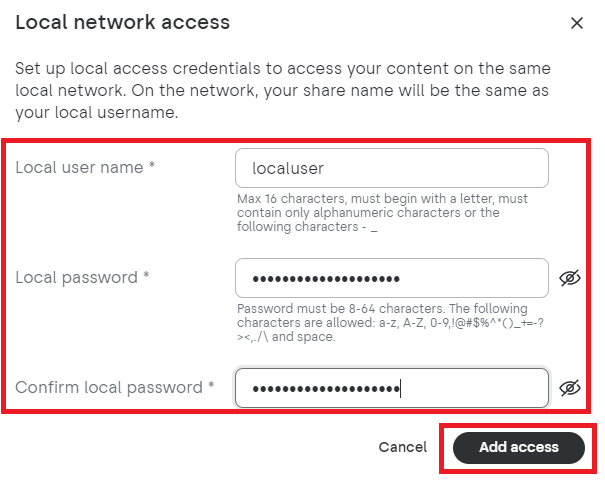This screenshot has height=481, width=605.
Task: Reveal the Local password with eye icon
Action: point(570,278)
